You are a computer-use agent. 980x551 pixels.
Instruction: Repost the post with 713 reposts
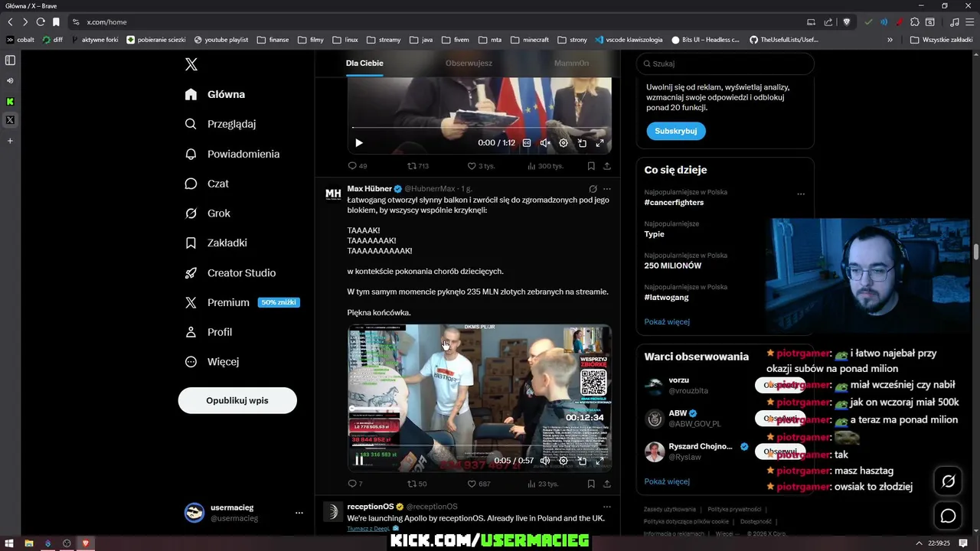coord(417,165)
